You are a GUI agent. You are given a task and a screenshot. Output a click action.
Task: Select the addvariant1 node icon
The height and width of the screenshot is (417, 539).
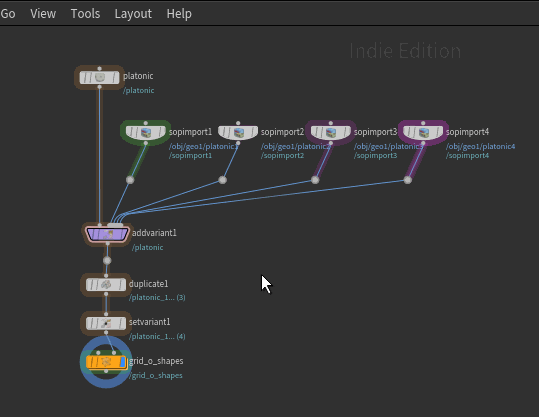[108, 234]
